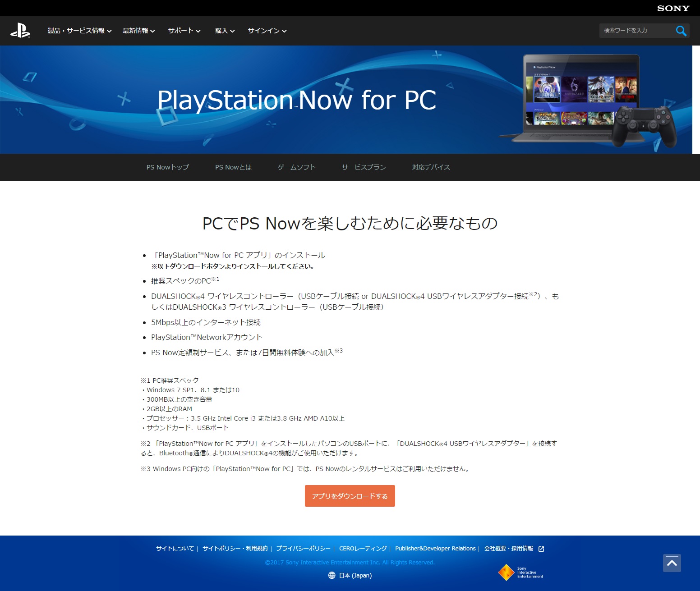Screen dimensions: 700x591
Task: Click the PlayStation logo icon
Action: (20, 31)
